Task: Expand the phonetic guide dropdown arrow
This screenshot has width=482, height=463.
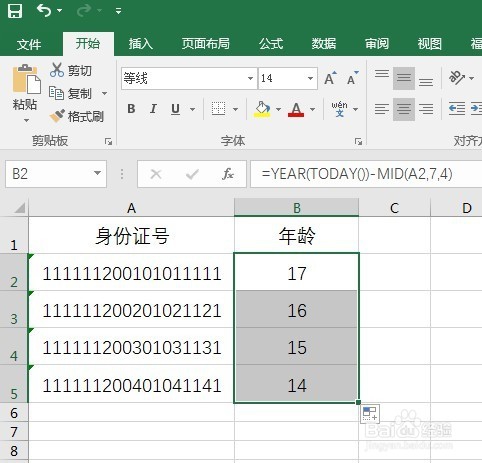Action: click(x=355, y=109)
